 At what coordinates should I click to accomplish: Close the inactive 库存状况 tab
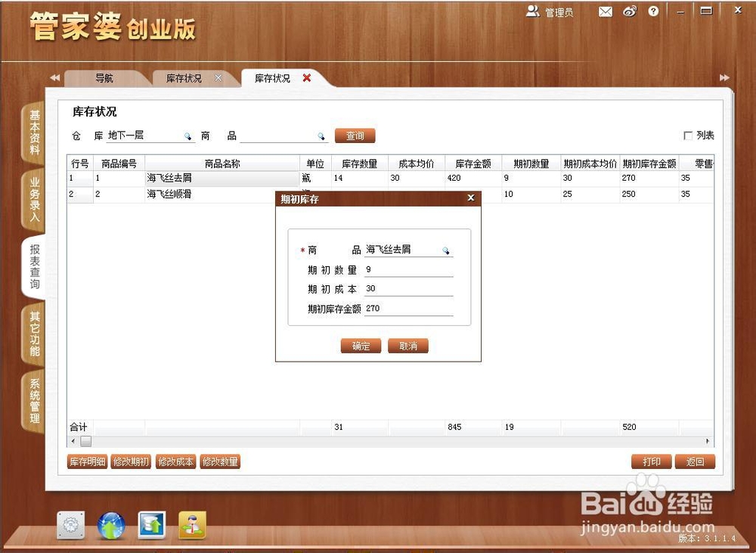(x=218, y=78)
